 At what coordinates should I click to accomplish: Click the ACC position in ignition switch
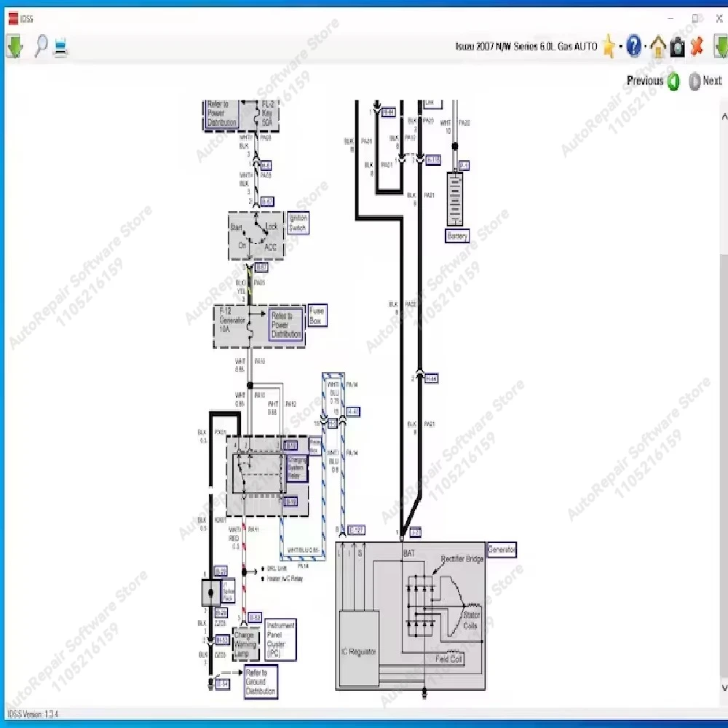tap(270, 248)
